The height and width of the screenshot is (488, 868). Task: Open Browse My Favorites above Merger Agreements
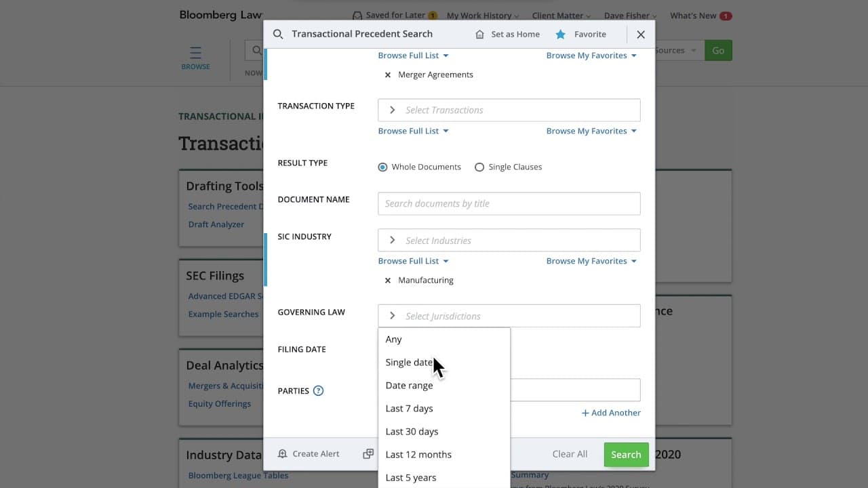[x=591, y=56]
